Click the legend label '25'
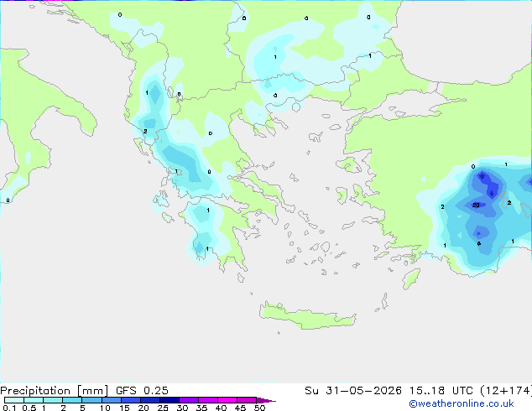Viewport: 532px width, 411px height. 163,408
